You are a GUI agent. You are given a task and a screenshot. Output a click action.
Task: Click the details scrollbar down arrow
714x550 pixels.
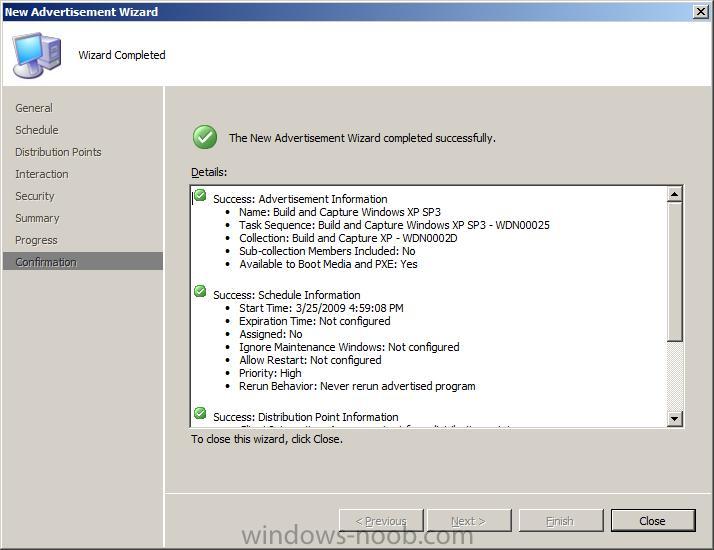point(674,418)
